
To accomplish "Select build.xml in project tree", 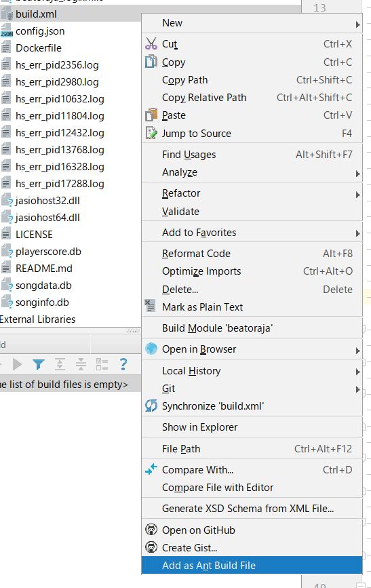I will (x=36, y=14).
